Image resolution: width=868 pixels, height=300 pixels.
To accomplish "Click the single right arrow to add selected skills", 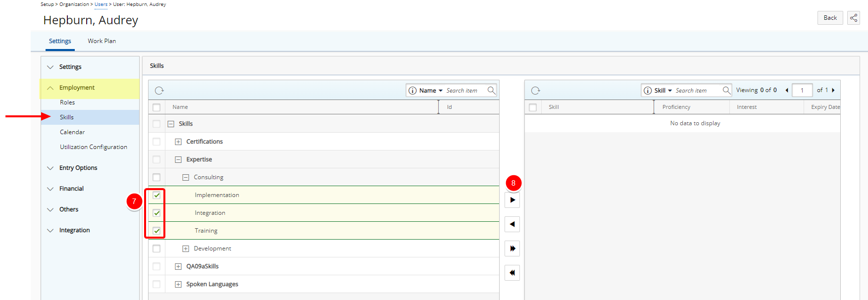I will tap(512, 200).
